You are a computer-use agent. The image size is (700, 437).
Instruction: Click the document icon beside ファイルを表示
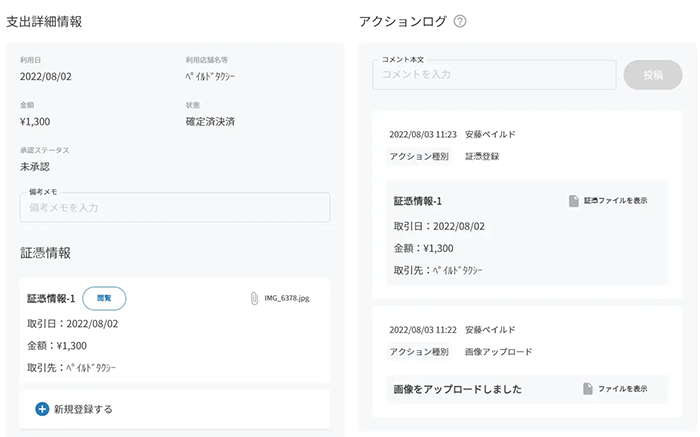[x=588, y=388]
